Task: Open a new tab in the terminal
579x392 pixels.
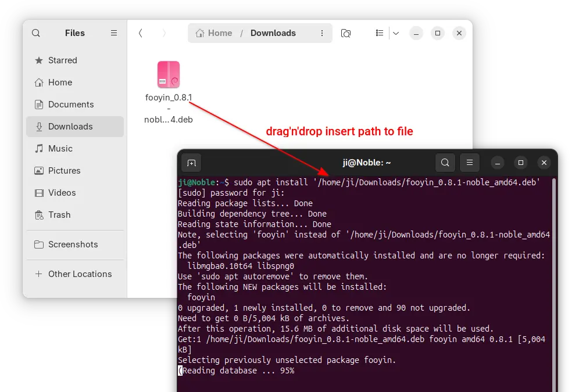Action: point(191,163)
